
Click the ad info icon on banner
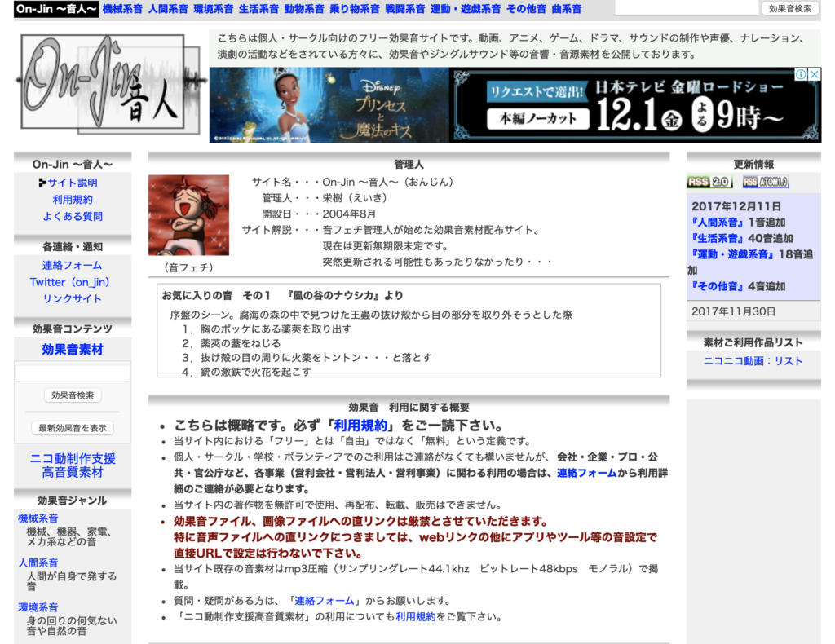(802, 74)
